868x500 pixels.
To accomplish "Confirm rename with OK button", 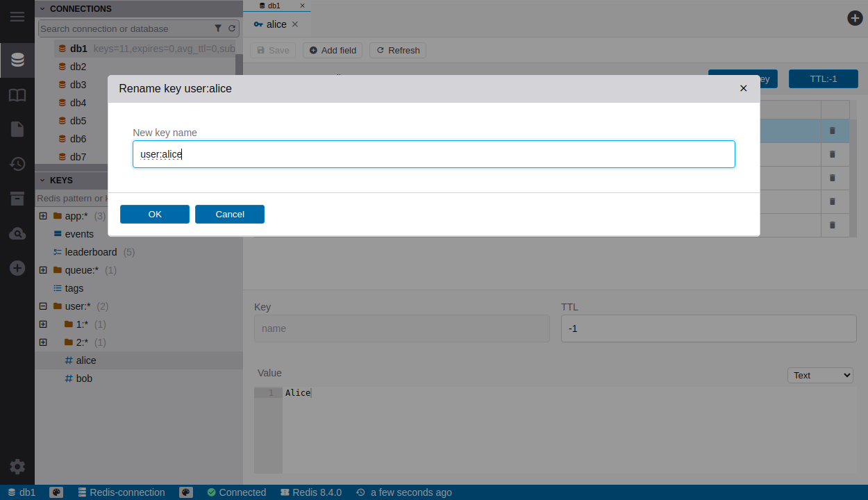I will [x=155, y=214].
